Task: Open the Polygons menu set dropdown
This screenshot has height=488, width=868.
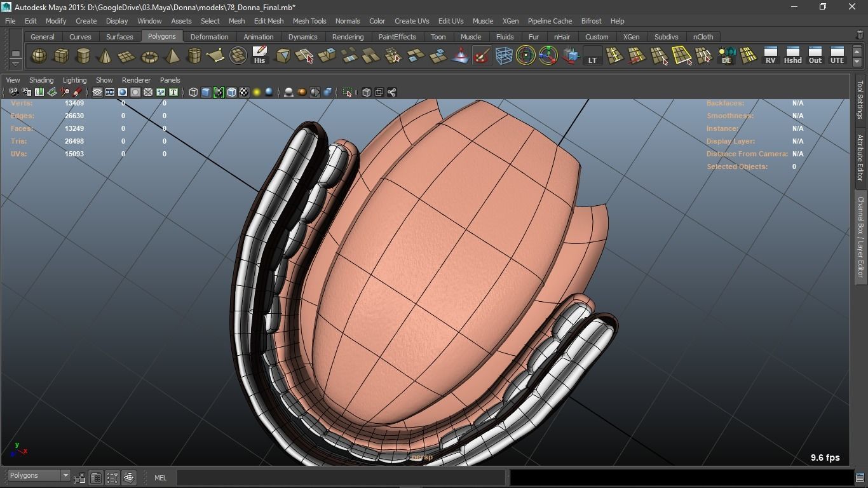Action: click(x=39, y=475)
